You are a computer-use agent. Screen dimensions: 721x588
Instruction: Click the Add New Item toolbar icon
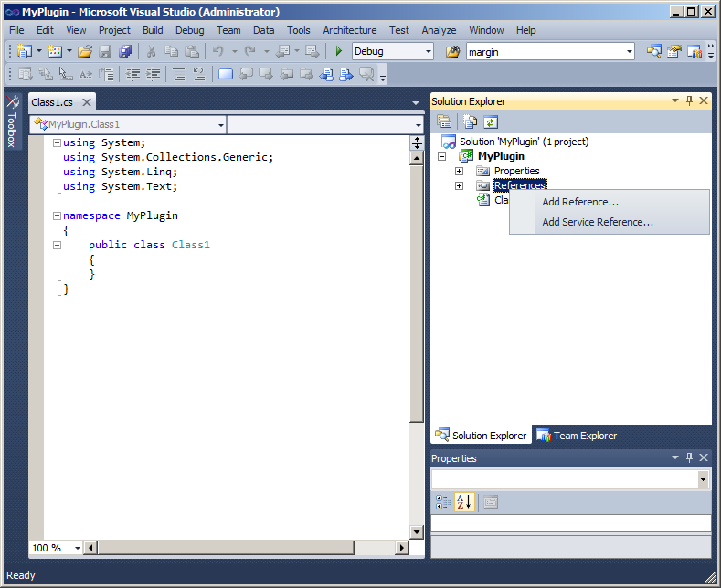click(55, 51)
